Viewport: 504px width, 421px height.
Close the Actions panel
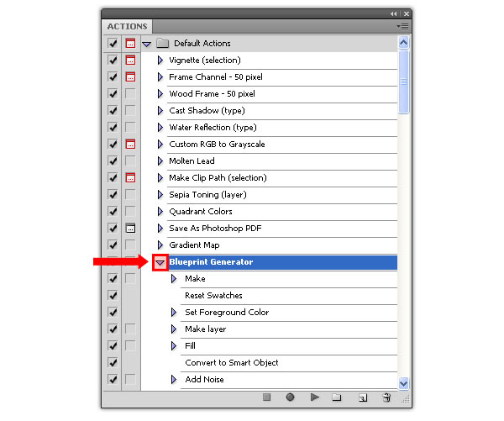tap(407, 13)
